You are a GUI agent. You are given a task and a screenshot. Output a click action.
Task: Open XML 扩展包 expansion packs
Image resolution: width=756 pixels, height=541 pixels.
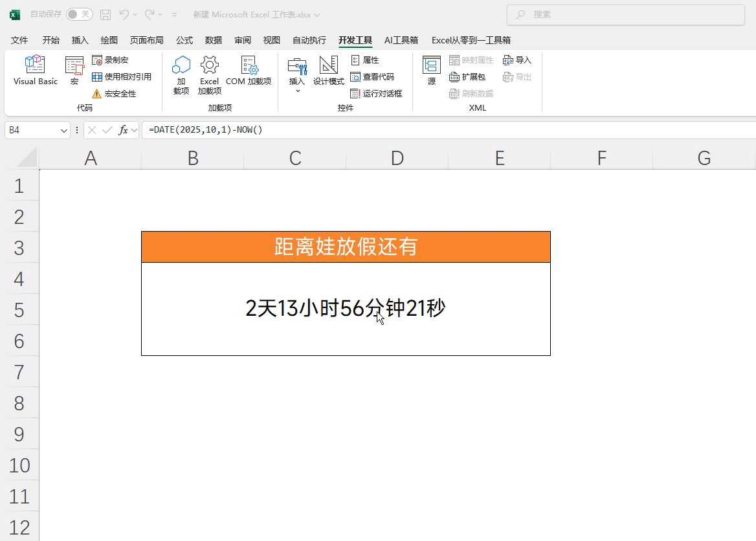pos(467,76)
